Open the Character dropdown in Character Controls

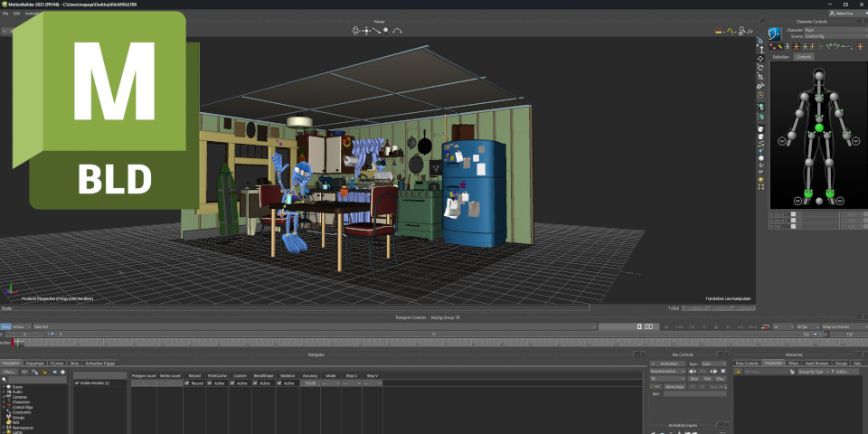[835, 30]
